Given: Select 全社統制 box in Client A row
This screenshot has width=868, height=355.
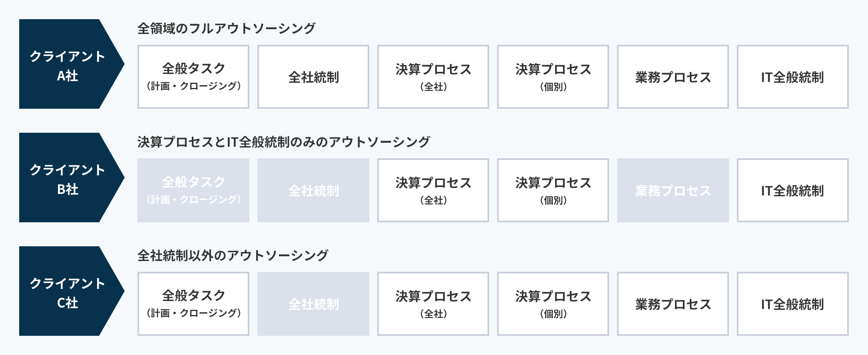Looking at the screenshot, I should click(x=313, y=77).
